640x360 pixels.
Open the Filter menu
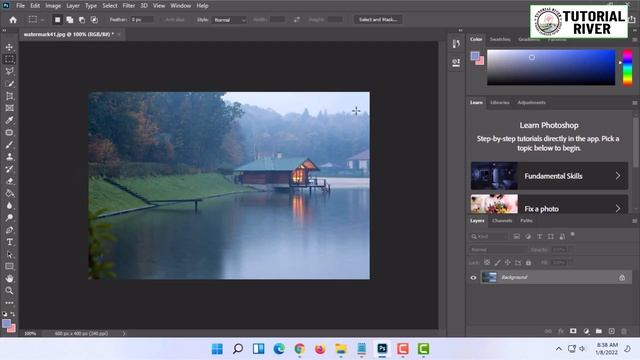pos(129,6)
